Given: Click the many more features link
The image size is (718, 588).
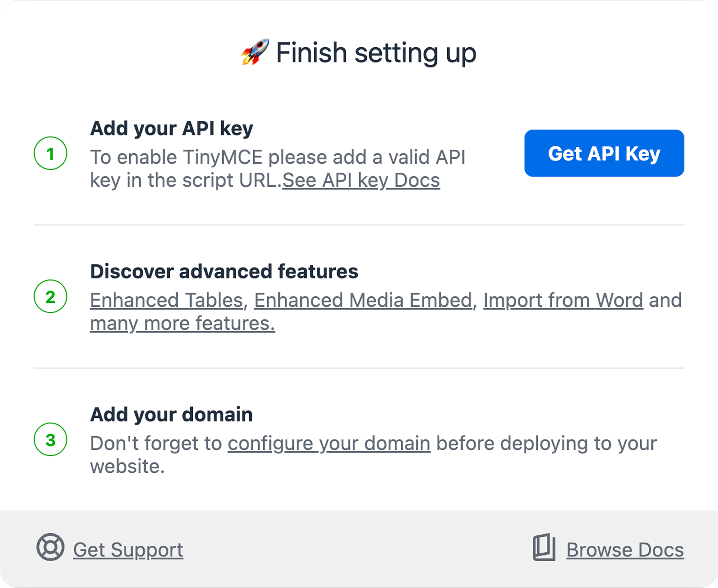Looking at the screenshot, I should (182, 322).
